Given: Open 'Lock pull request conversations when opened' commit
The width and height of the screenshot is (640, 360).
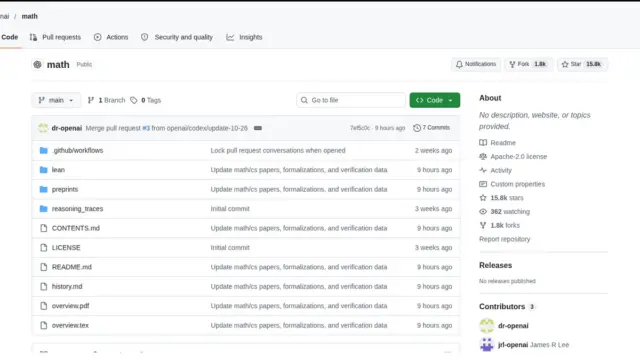Looking at the screenshot, I should [278, 150].
